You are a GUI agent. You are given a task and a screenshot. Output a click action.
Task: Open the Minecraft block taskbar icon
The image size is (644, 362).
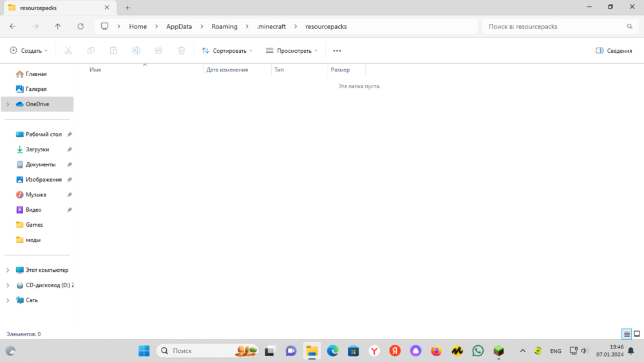(498, 351)
